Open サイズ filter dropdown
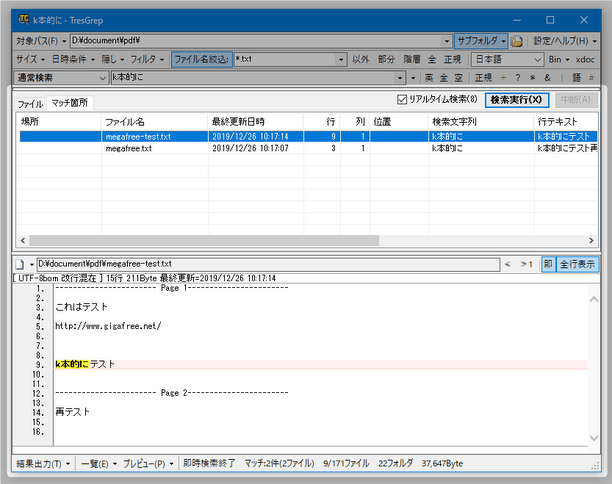The width and height of the screenshot is (612, 484). 30,59
